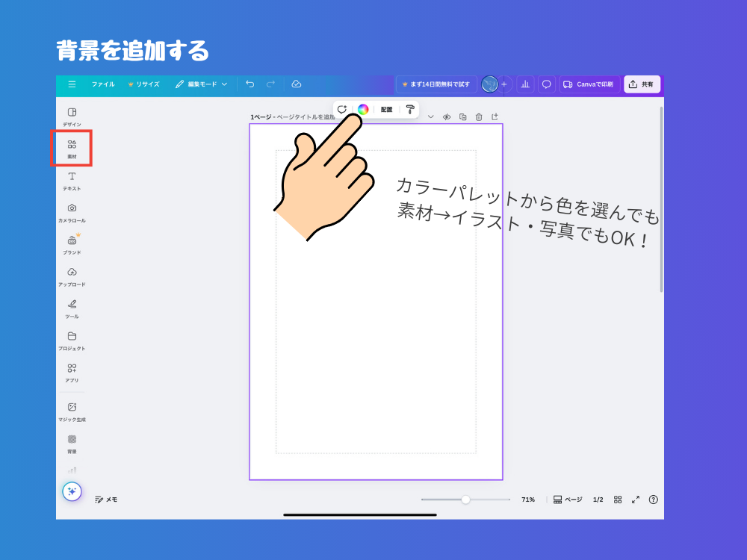Open the 素材 (Elements) panel
Screen dimensions: 747x560
pyautogui.click(x=72, y=148)
